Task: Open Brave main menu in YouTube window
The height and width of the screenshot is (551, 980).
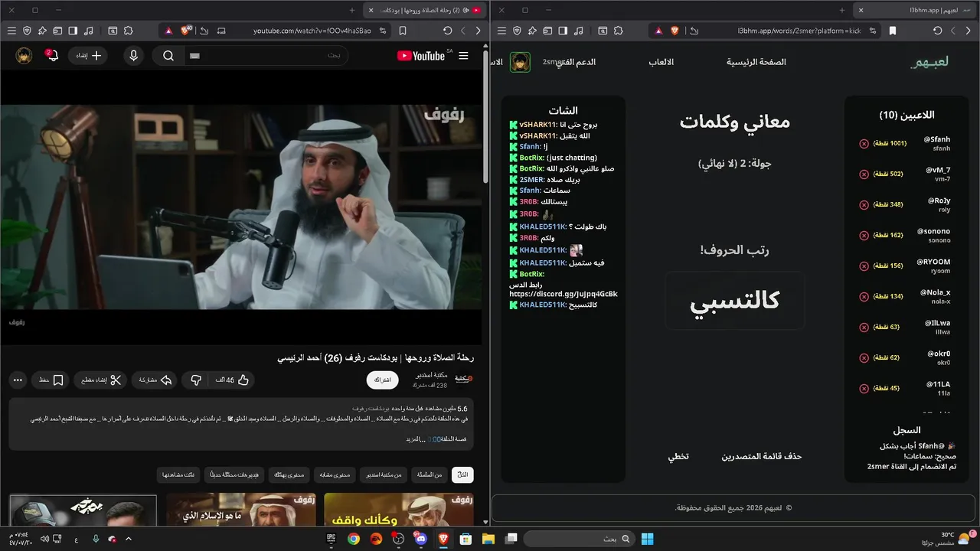Action: coord(11,31)
